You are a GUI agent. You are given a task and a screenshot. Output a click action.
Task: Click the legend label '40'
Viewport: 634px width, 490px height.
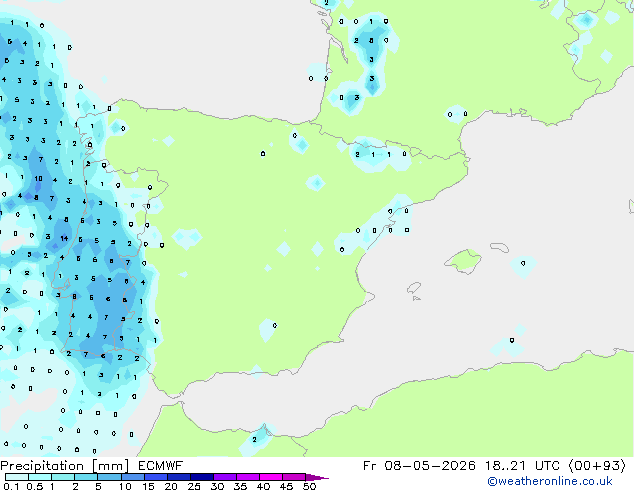(x=263, y=486)
